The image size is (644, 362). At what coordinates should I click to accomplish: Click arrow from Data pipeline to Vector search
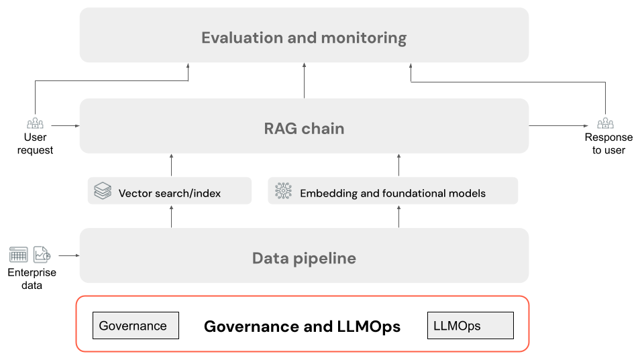tap(171, 216)
